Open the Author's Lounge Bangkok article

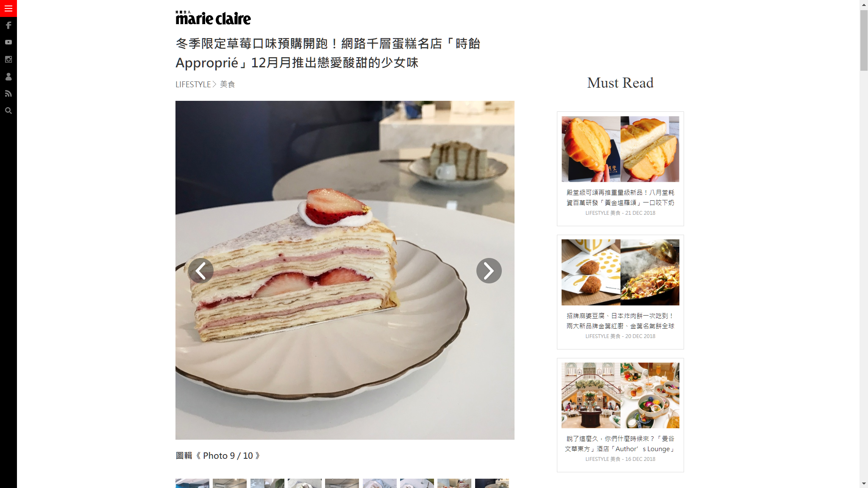point(620,444)
